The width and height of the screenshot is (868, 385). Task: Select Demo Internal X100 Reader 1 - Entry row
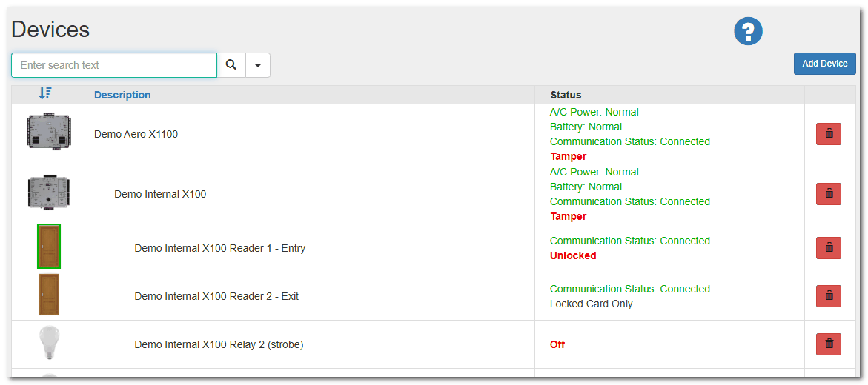pos(219,248)
